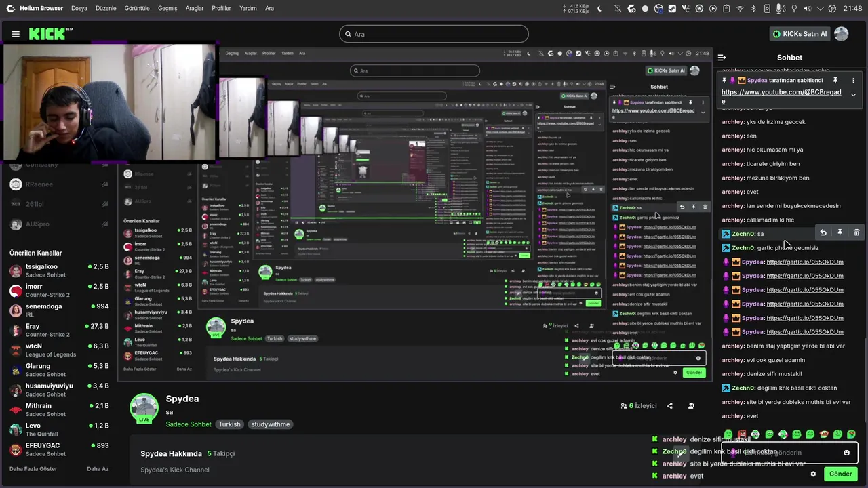Click the studywithme tag
Image resolution: width=868 pixels, height=488 pixels.
click(271, 424)
